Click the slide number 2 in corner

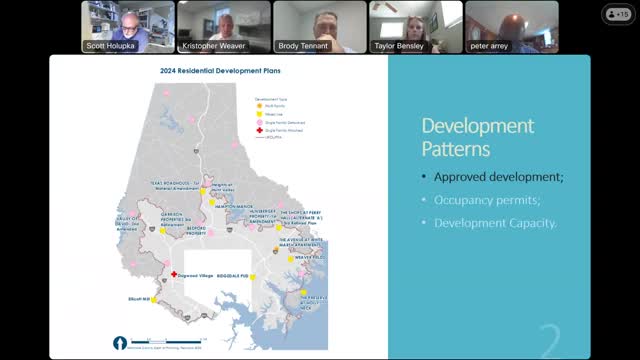pyautogui.click(x=549, y=342)
